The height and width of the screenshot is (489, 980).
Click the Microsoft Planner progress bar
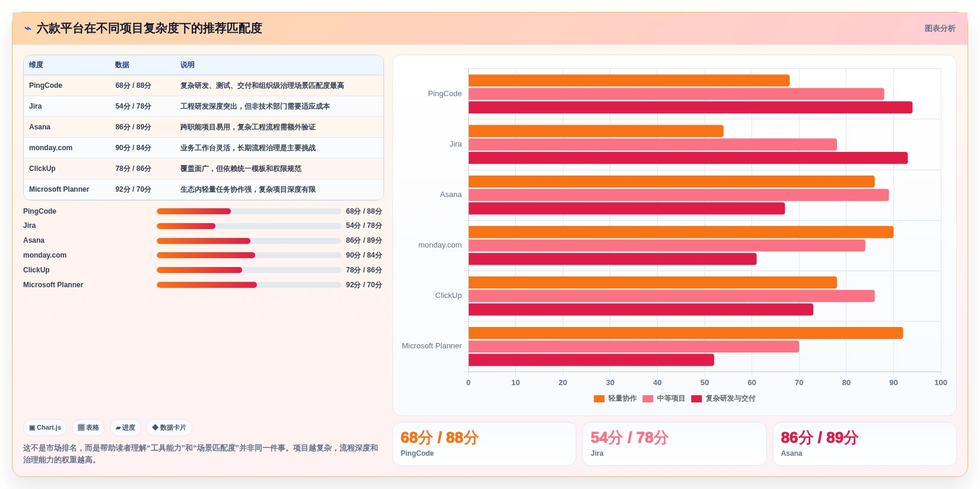click(x=249, y=285)
